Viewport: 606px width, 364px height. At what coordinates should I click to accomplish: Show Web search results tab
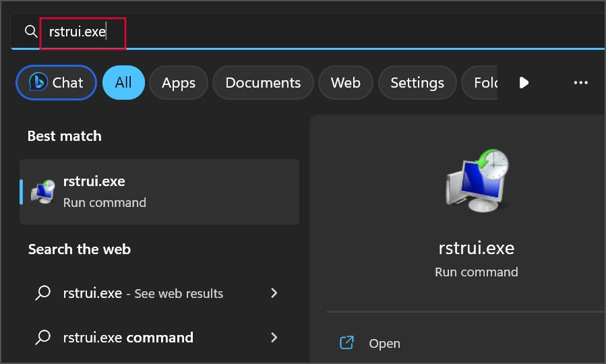345,83
